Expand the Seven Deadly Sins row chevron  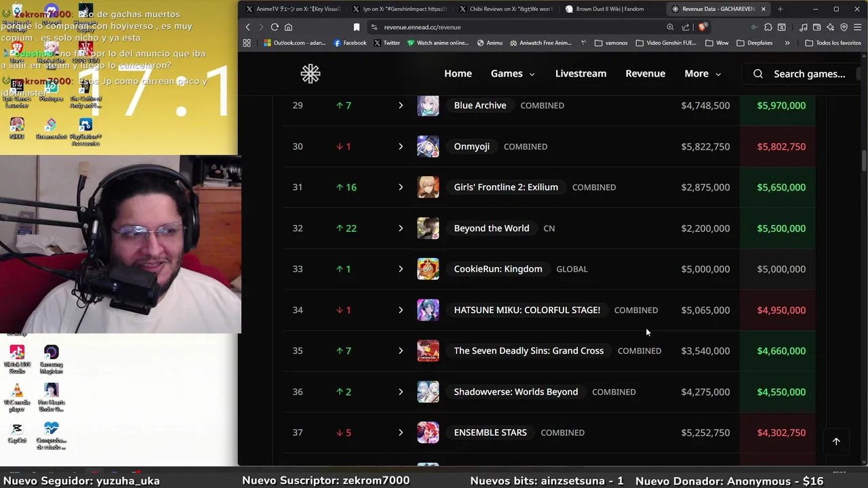click(401, 350)
